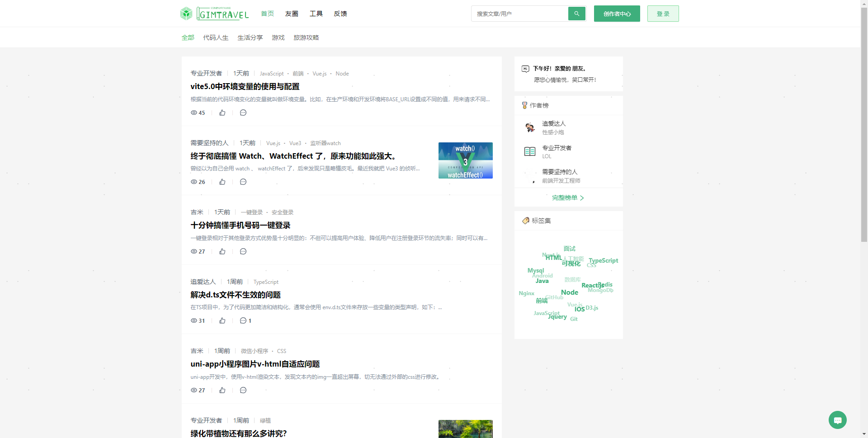Select the 代码人生 category tab
868x438 pixels.
coord(216,38)
